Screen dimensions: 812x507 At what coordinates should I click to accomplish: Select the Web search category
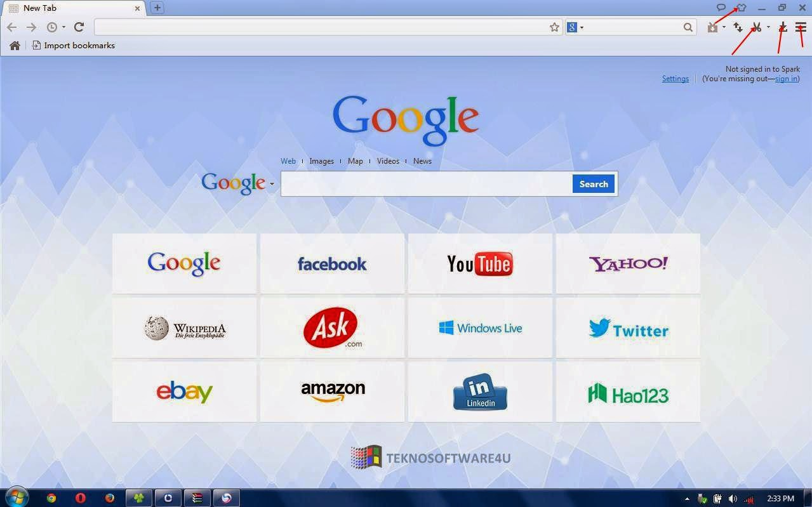pos(288,161)
